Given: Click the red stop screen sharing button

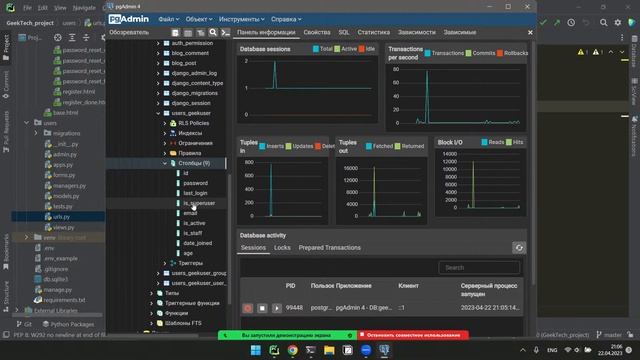Looking at the screenshot, I should pyautogui.click(x=413, y=335).
